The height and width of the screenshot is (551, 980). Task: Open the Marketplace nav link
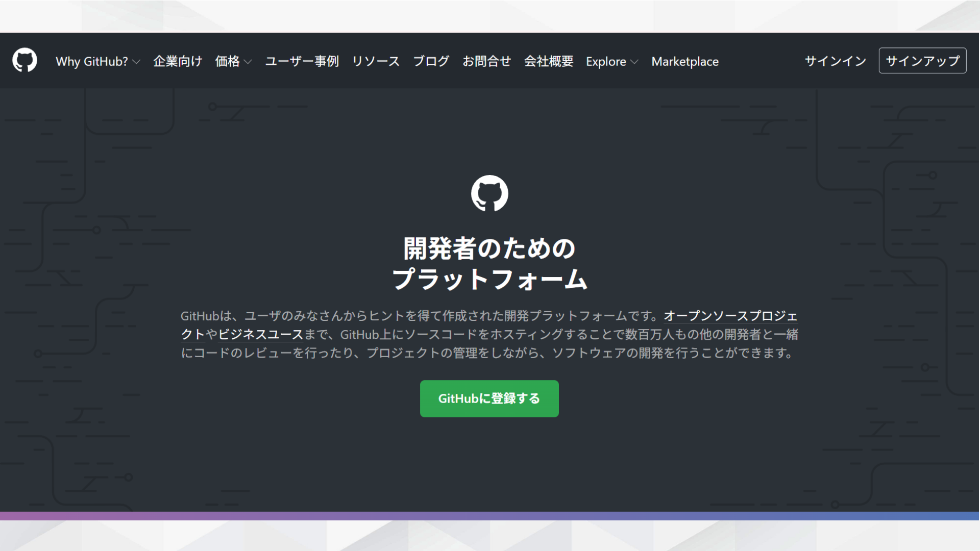[685, 61]
